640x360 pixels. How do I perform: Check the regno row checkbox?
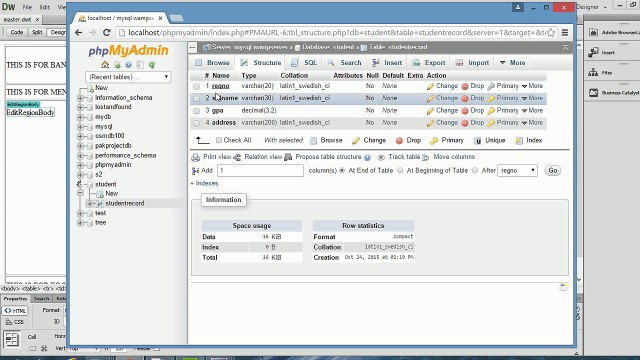pyautogui.click(x=197, y=87)
